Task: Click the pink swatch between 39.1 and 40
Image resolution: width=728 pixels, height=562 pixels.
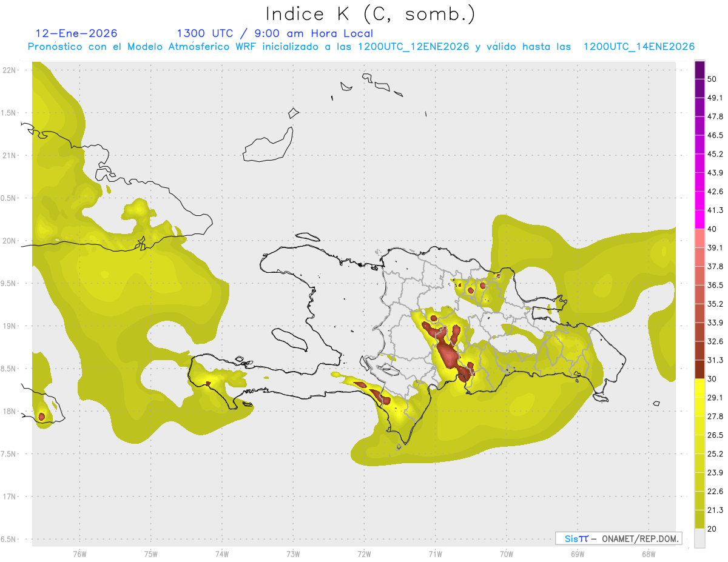Action: pyautogui.click(x=700, y=239)
